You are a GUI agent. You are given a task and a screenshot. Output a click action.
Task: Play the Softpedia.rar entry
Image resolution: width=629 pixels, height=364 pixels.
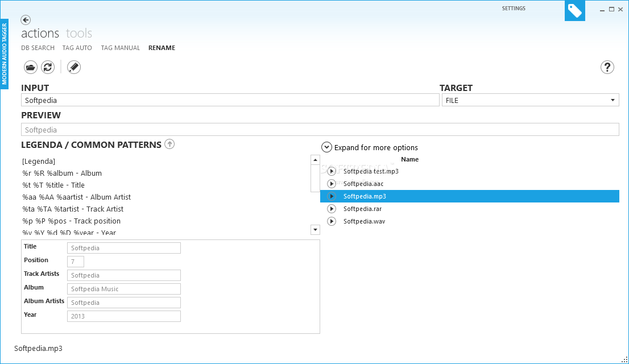(x=332, y=209)
